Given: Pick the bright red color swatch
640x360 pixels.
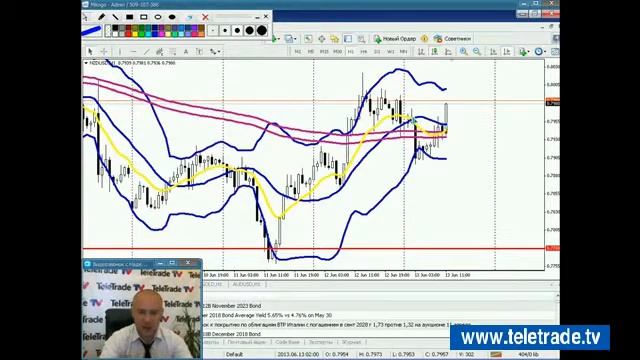Looking at the screenshot, I should coord(128,34).
